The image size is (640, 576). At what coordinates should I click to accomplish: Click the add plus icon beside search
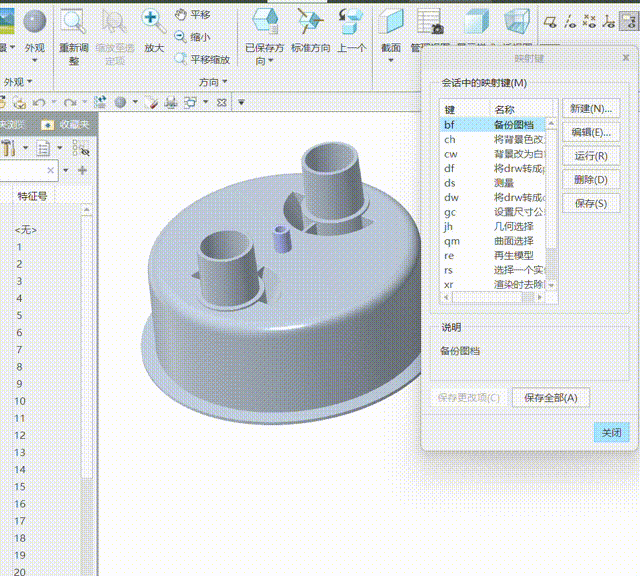pyautogui.click(x=82, y=170)
